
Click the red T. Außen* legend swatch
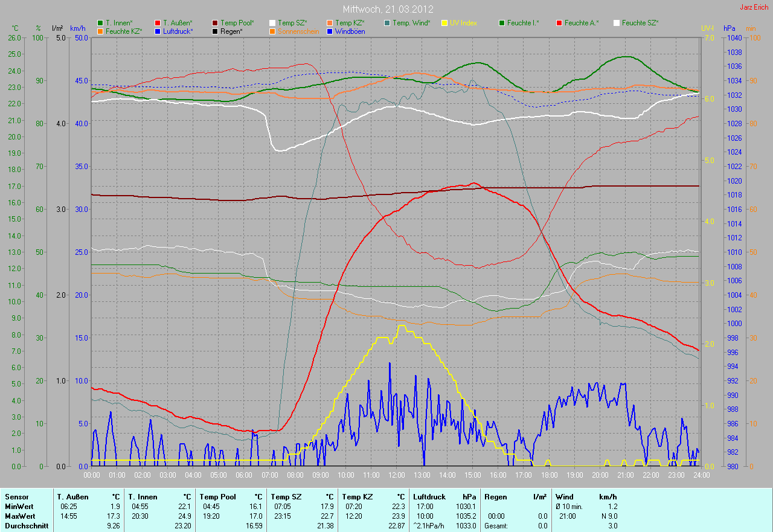(158, 23)
